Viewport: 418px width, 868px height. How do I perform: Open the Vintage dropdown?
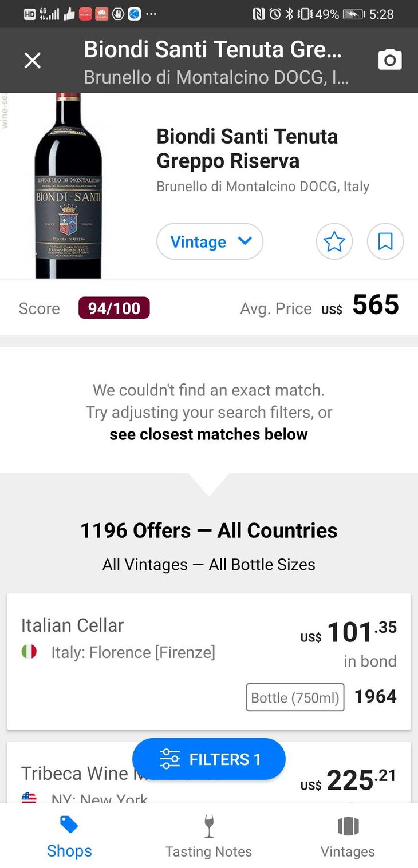coord(210,241)
